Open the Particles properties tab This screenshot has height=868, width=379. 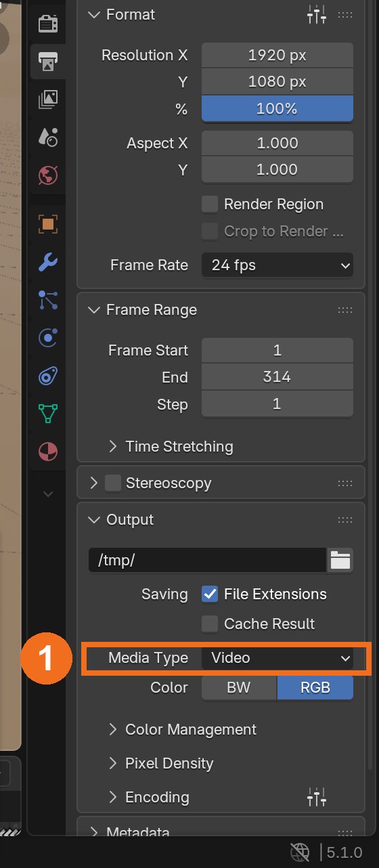click(x=48, y=300)
